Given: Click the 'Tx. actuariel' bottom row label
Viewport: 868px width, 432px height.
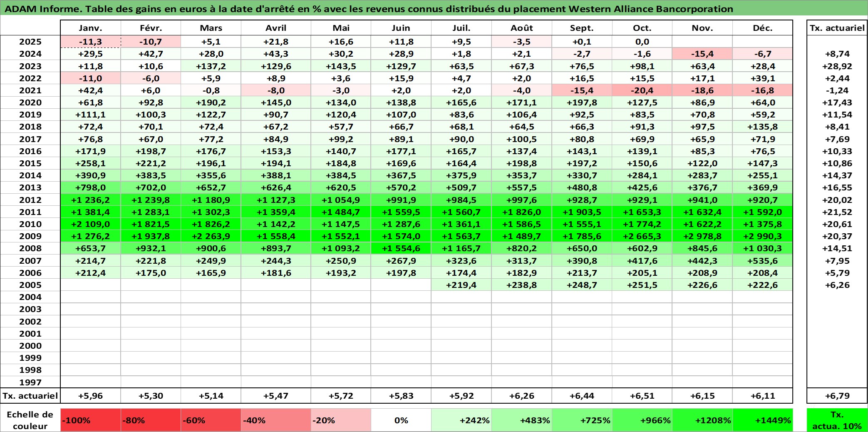Looking at the screenshot, I should click(x=30, y=396).
